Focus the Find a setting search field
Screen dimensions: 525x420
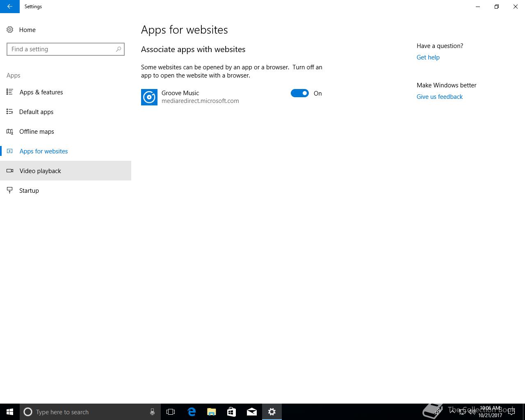coord(66,49)
